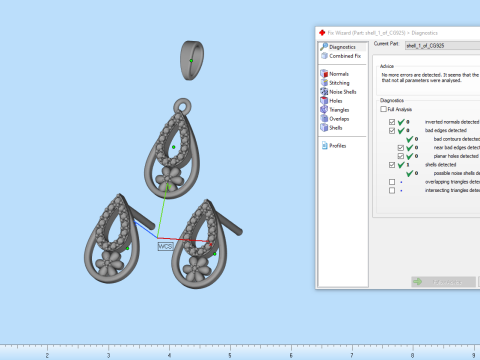Toggle shells detected checkbox

392,165
